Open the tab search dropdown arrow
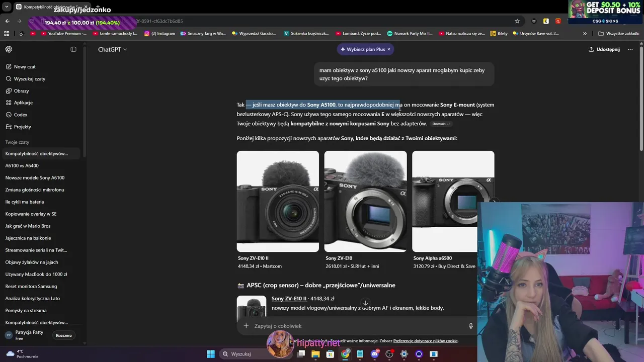 (x=6, y=7)
